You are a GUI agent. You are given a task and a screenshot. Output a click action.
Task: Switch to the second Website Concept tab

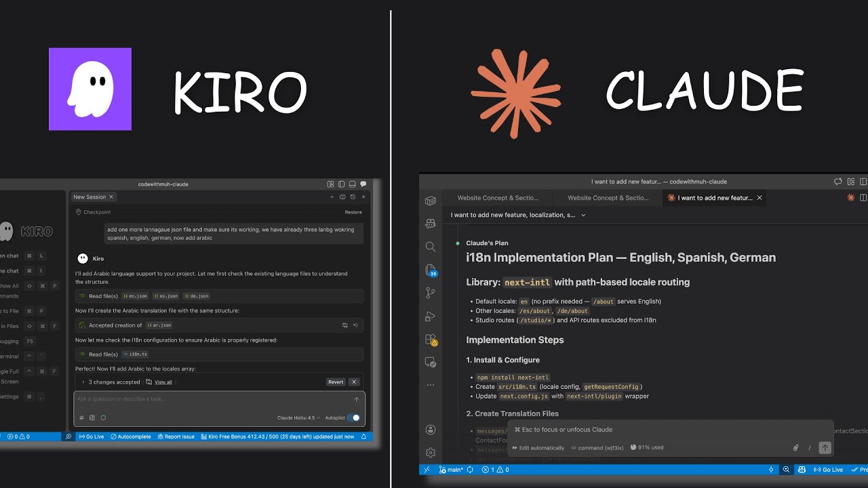608,198
